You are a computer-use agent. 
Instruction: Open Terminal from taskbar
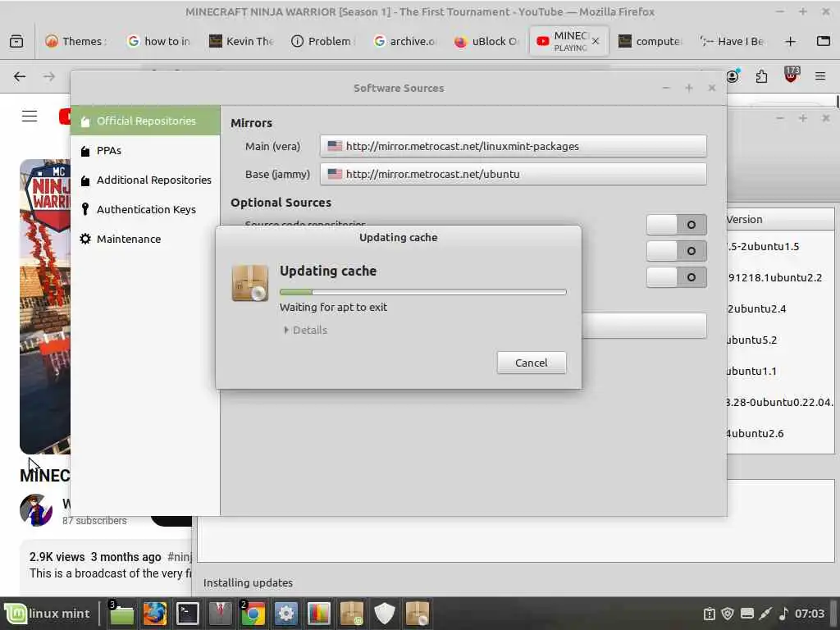click(188, 614)
